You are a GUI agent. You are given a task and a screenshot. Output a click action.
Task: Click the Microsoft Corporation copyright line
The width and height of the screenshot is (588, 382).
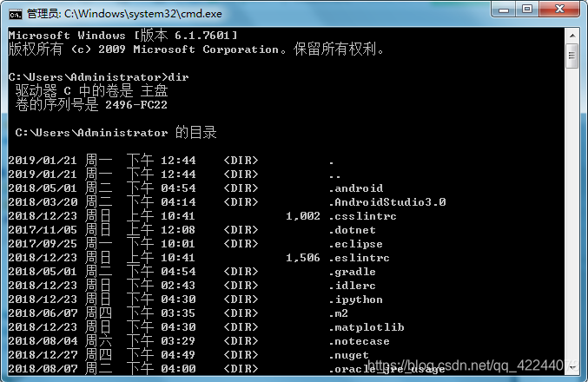pos(196,49)
